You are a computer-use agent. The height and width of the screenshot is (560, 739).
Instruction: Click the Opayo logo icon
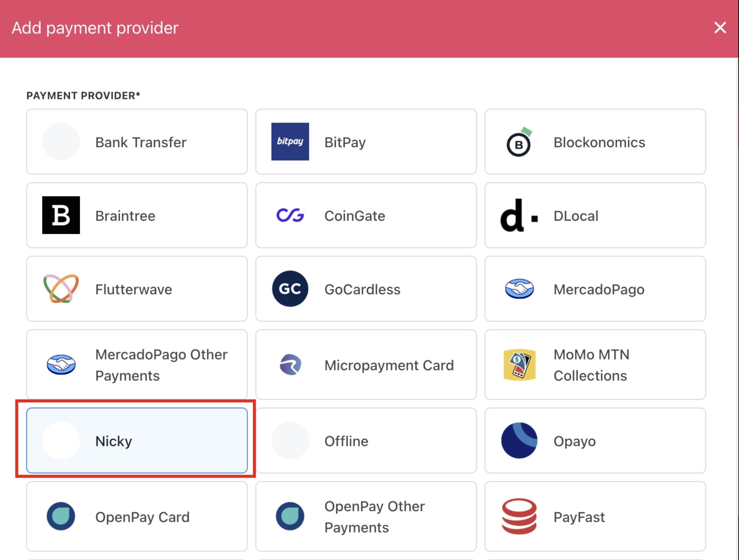coord(519,440)
